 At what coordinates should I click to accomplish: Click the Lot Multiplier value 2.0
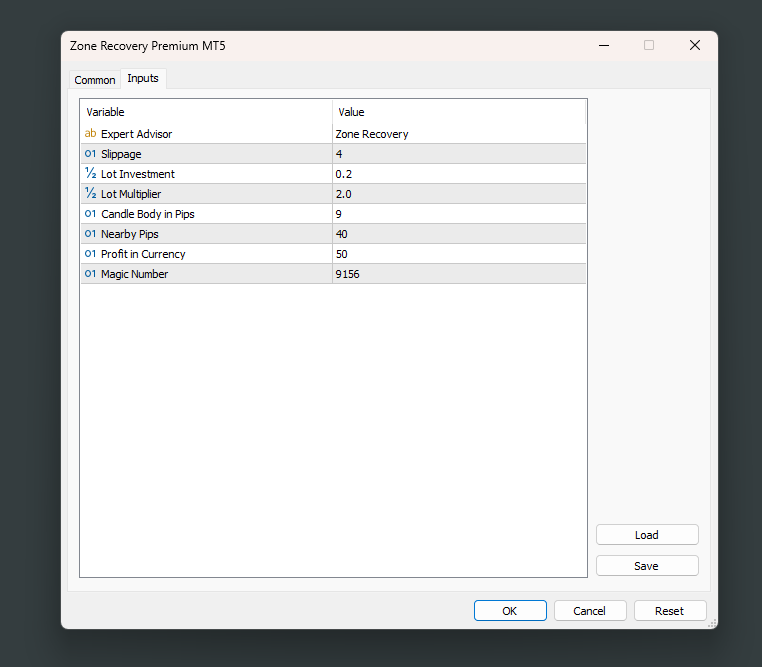pos(459,193)
